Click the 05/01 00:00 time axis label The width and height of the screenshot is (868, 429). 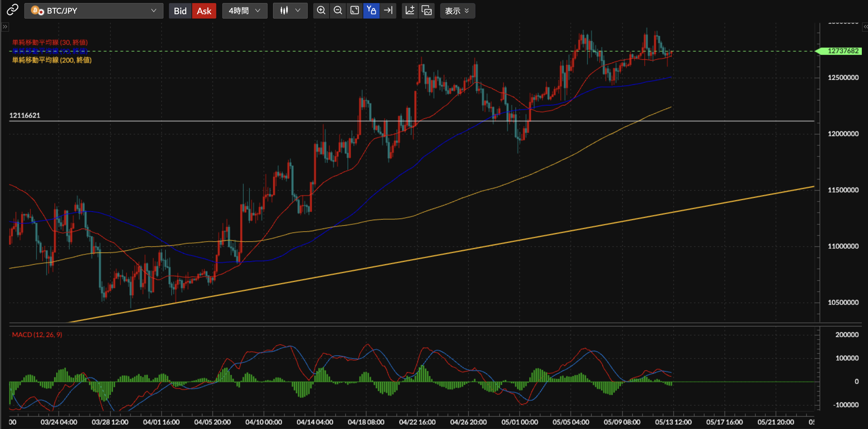520,422
